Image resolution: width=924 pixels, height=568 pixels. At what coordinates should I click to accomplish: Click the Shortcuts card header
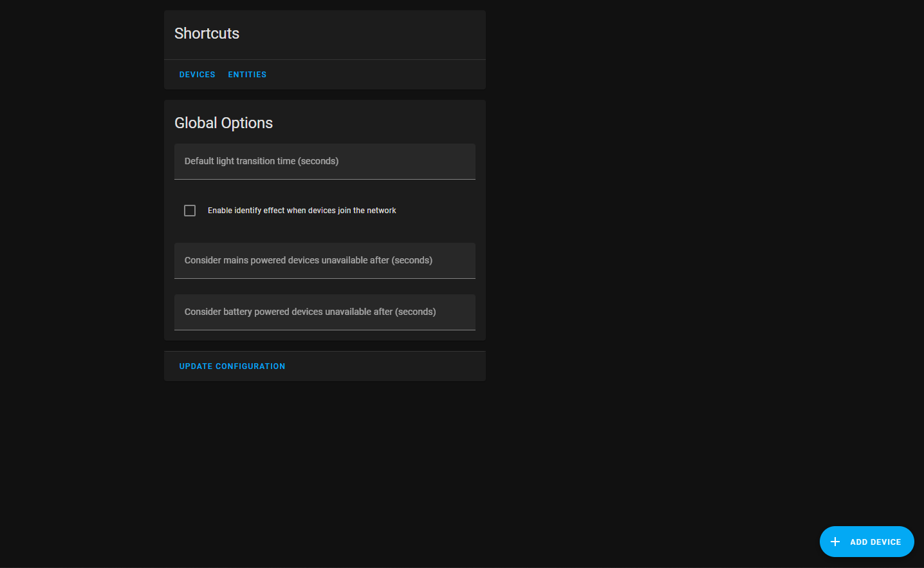(207, 33)
